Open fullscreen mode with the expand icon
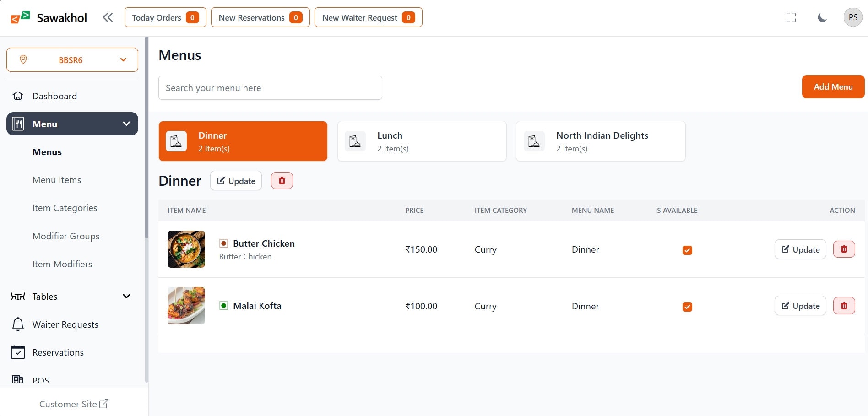 point(791,17)
